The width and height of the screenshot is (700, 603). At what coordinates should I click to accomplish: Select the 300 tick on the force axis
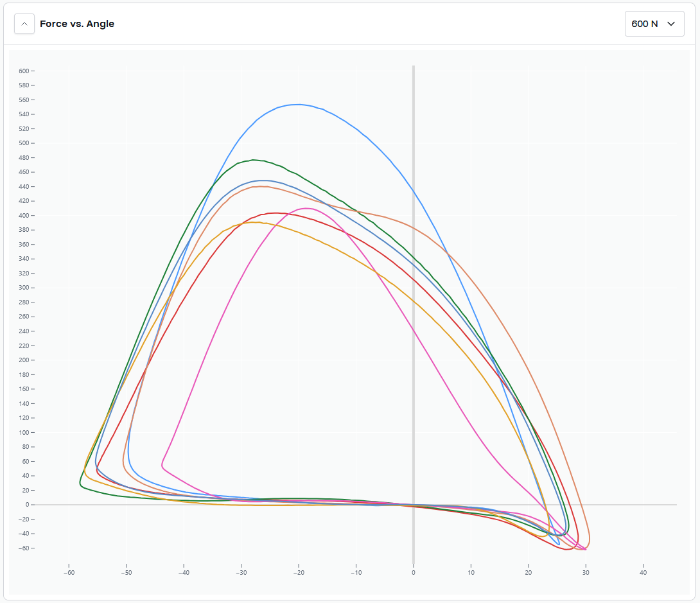click(x=25, y=288)
